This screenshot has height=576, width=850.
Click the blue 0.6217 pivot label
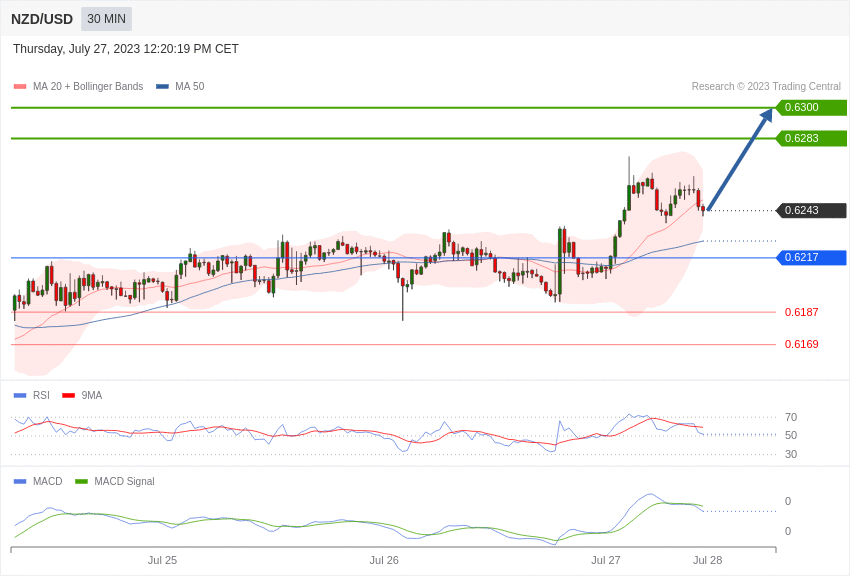tap(812, 257)
